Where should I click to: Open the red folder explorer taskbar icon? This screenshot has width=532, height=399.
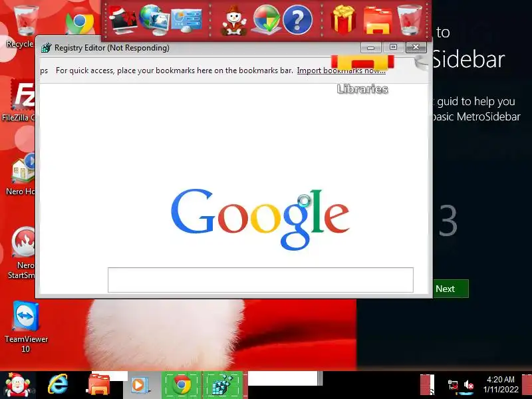(98, 385)
